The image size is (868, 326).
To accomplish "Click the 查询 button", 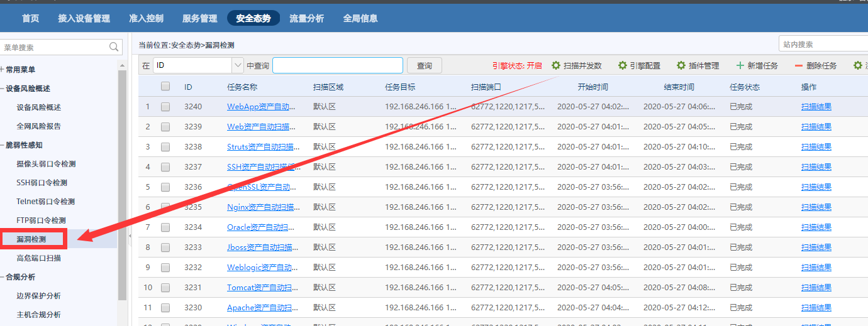I will click(425, 65).
